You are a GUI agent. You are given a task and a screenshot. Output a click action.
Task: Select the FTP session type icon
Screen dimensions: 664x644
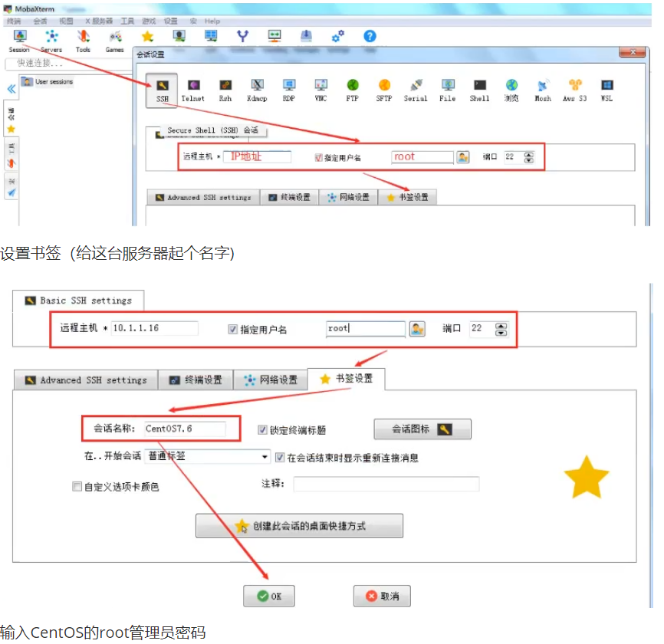coord(353,90)
